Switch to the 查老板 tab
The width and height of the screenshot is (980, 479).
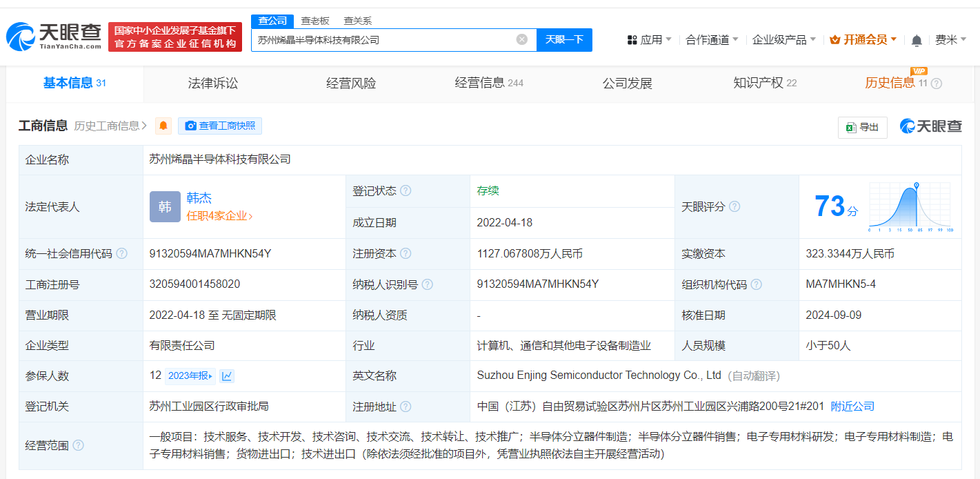click(313, 21)
